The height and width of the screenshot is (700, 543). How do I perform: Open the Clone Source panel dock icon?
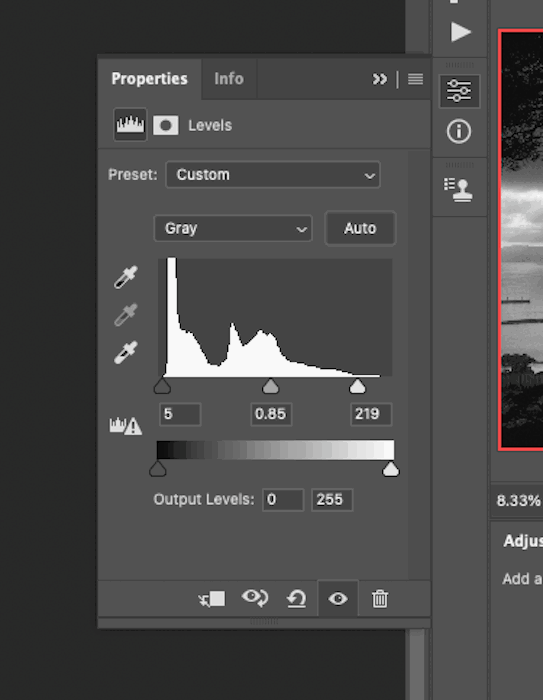click(x=459, y=190)
